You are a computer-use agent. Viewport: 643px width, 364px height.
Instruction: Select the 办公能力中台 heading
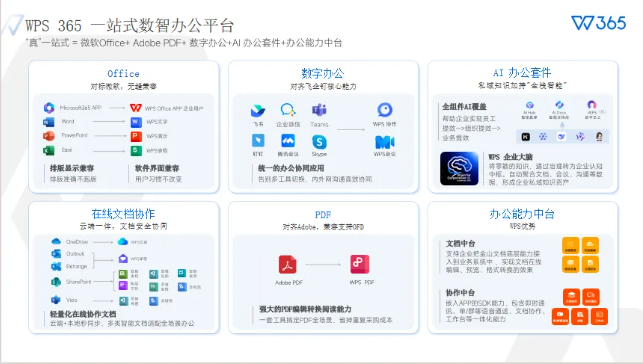522,214
